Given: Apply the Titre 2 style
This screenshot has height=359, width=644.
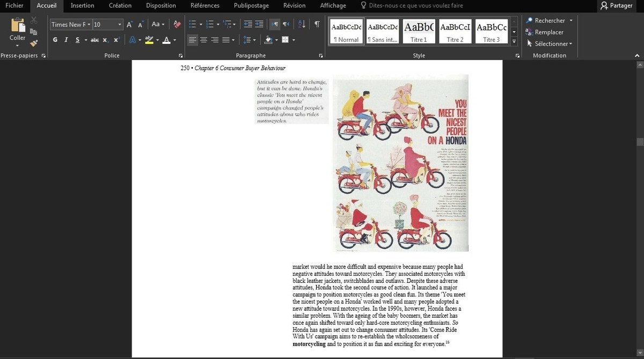Looking at the screenshot, I should click(x=455, y=32).
